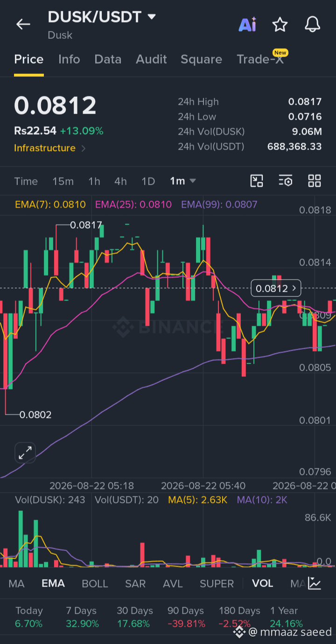Click the Today 6.70% performance
Image resolution: width=336 pixels, height=644 pixels.
click(29, 617)
